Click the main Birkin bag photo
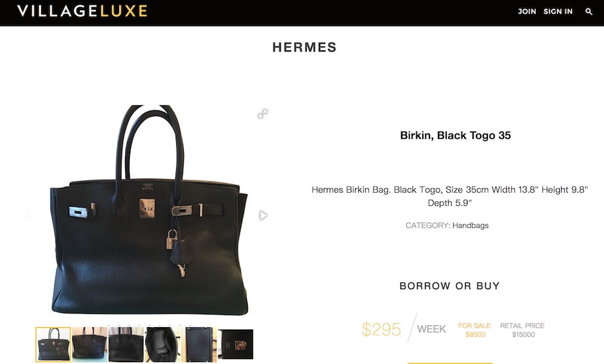Screen dimensions: 604x364 (149, 210)
